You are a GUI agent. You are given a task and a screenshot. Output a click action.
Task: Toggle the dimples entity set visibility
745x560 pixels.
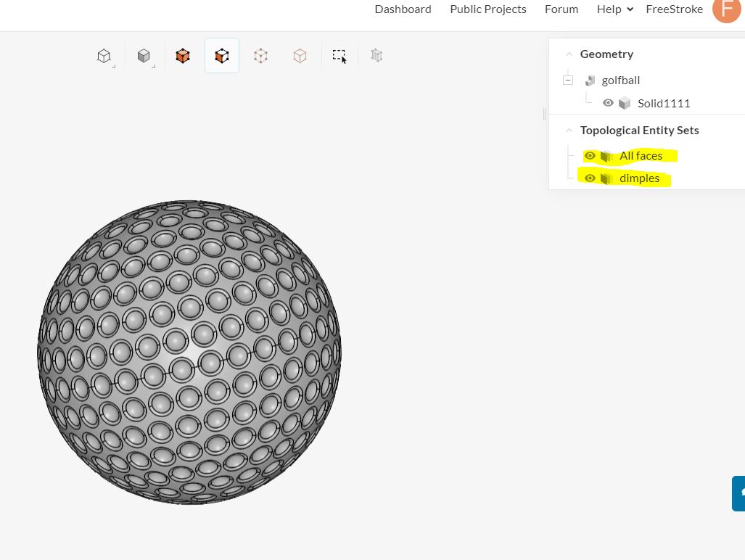[590, 178]
